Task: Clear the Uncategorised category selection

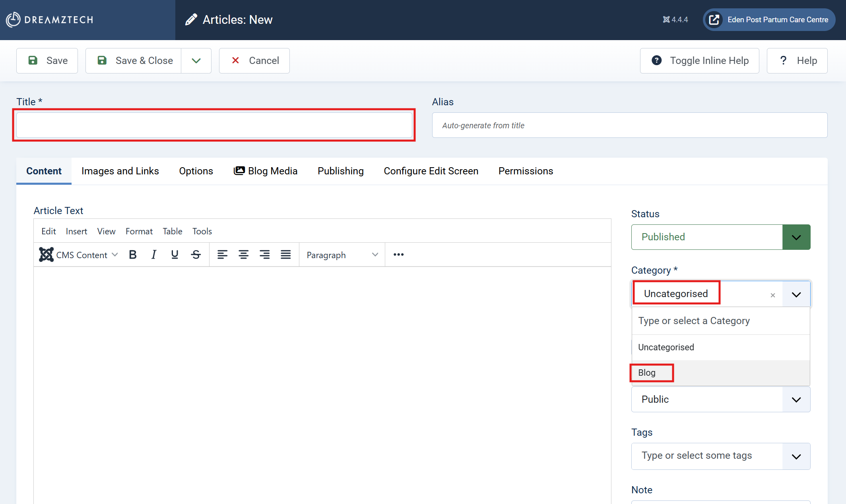Action: pos(772,295)
